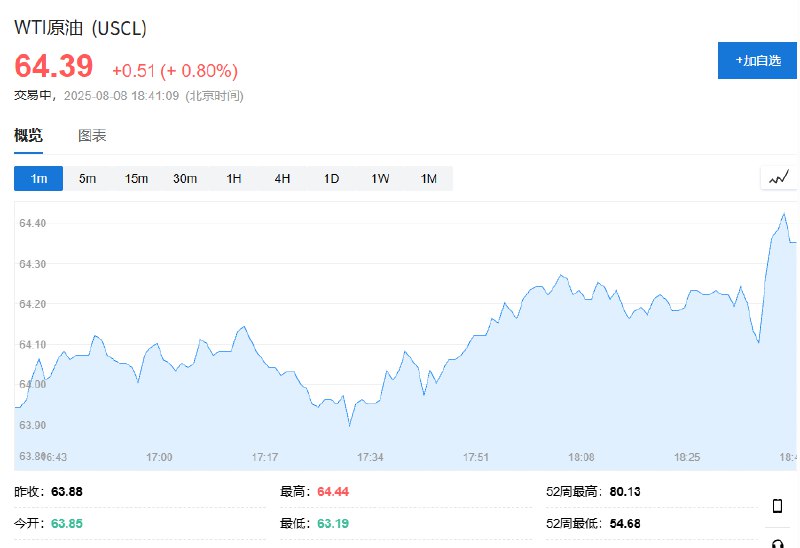
Task: Click the 64.40 y-axis label
Action: point(33,223)
